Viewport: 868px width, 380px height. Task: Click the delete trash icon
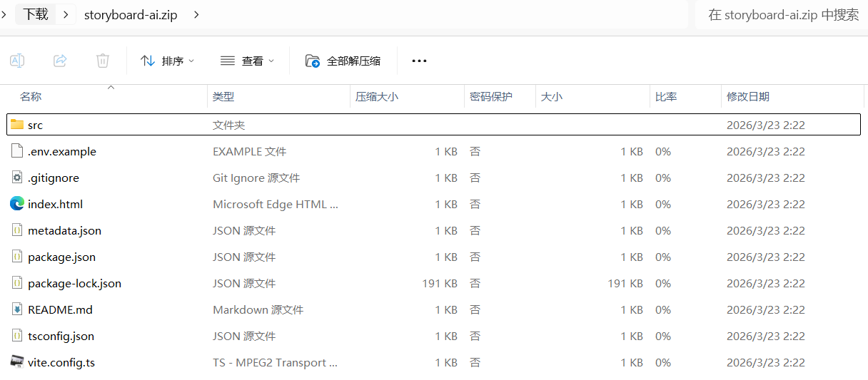(x=103, y=61)
